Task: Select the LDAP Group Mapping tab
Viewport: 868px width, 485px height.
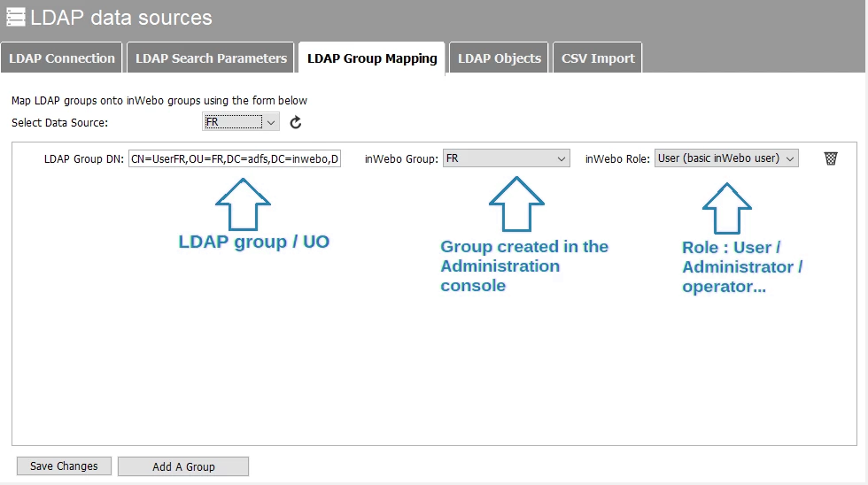Action: coord(371,58)
